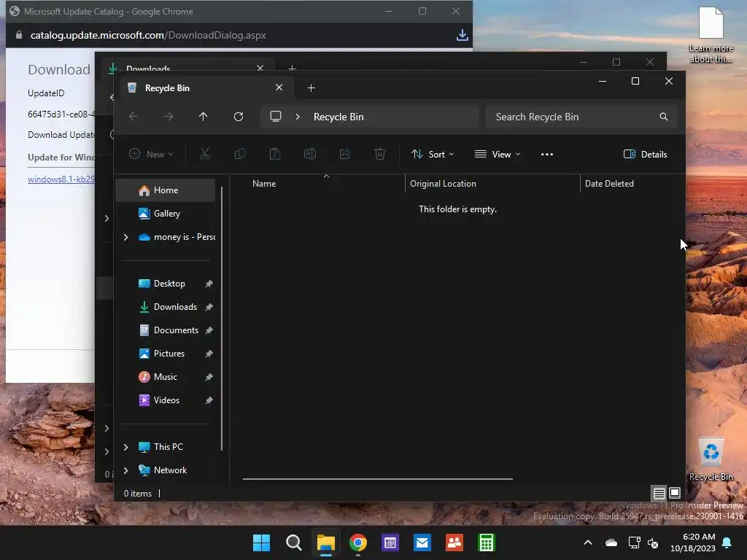Image resolution: width=747 pixels, height=560 pixels.
Task: Click the windows8.1-kb29 download link in Chrome
Action: 61,179
